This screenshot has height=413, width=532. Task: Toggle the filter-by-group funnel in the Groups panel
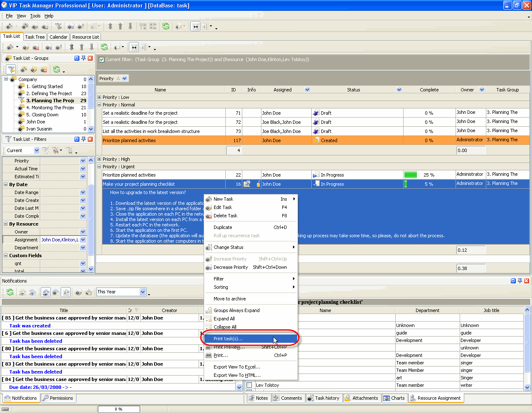coord(11,69)
